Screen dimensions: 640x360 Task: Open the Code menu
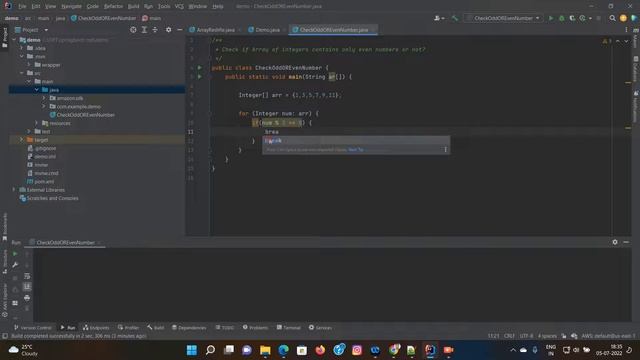point(93,7)
